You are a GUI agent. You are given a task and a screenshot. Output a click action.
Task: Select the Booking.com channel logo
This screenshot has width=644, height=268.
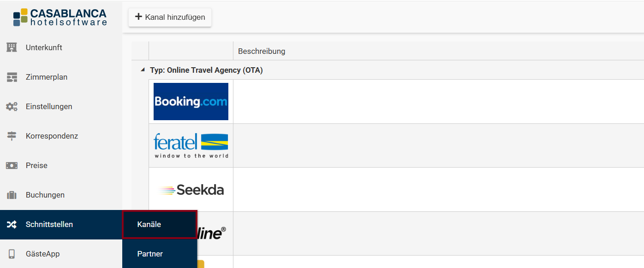pyautogui.click(x=191, y=101)
